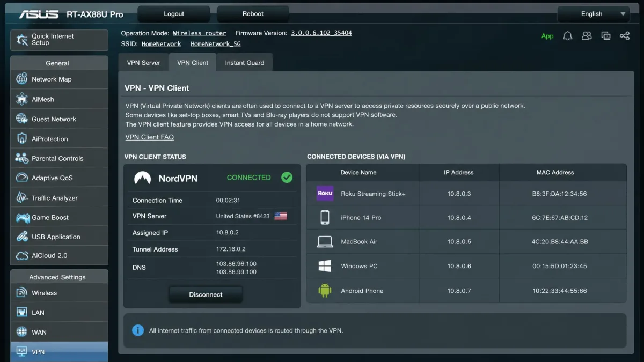Click the share icon in header
Viewport: 644px width, 362px height.
(x=625, y=36)
